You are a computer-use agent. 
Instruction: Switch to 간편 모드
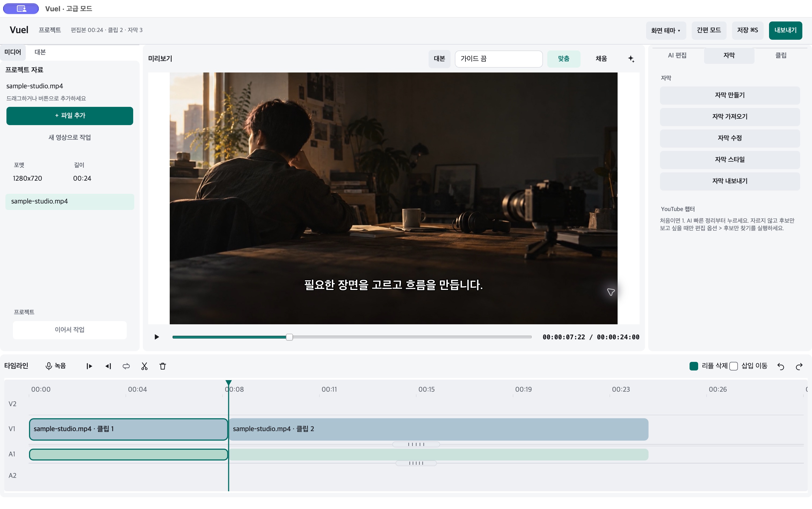[709, 31]
